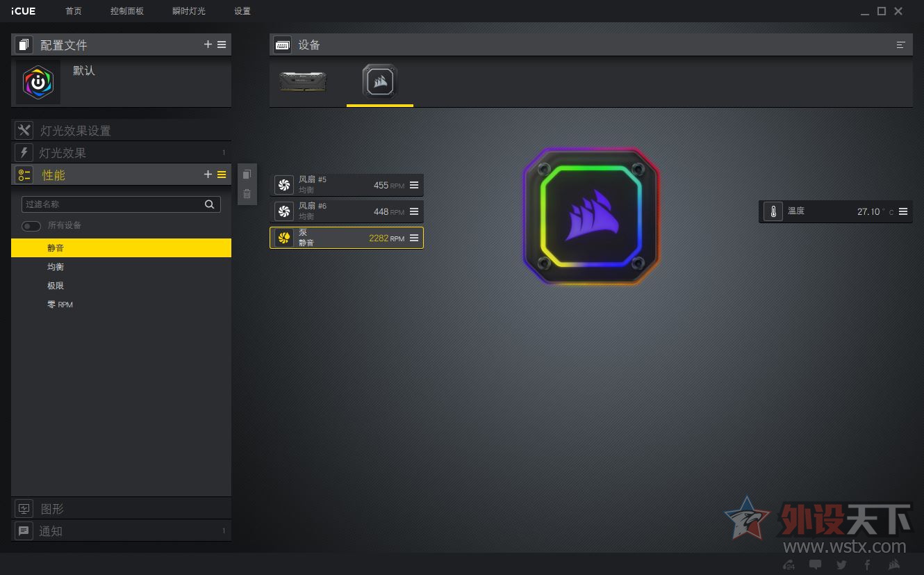Expand the 灯光效果 section
The image size is (924, 575).
(121, 152)
